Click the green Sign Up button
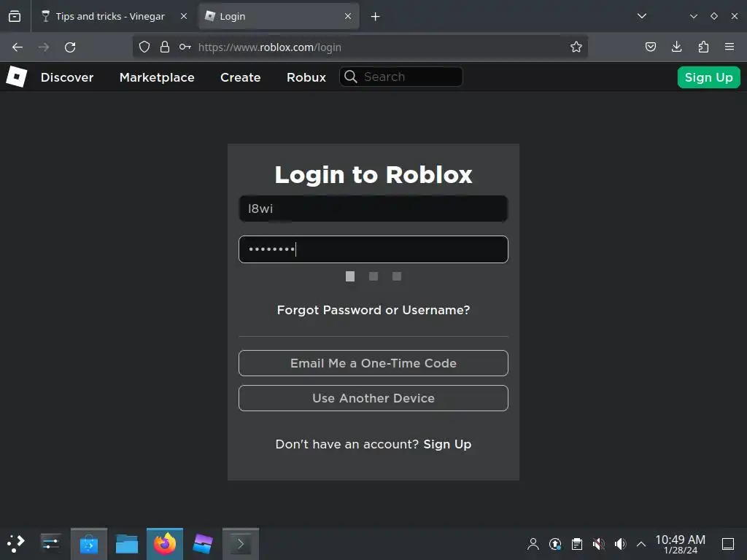Screen dimensions: 747x560 point(709,77)
